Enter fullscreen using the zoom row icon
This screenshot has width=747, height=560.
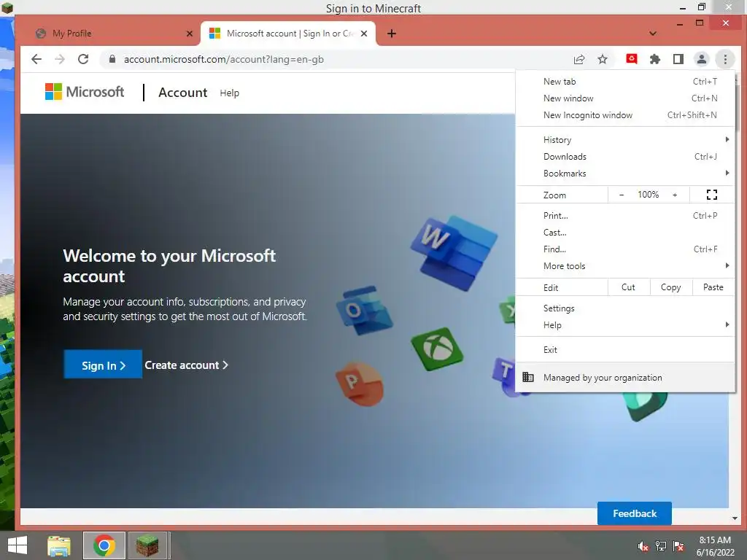[712, 194]
